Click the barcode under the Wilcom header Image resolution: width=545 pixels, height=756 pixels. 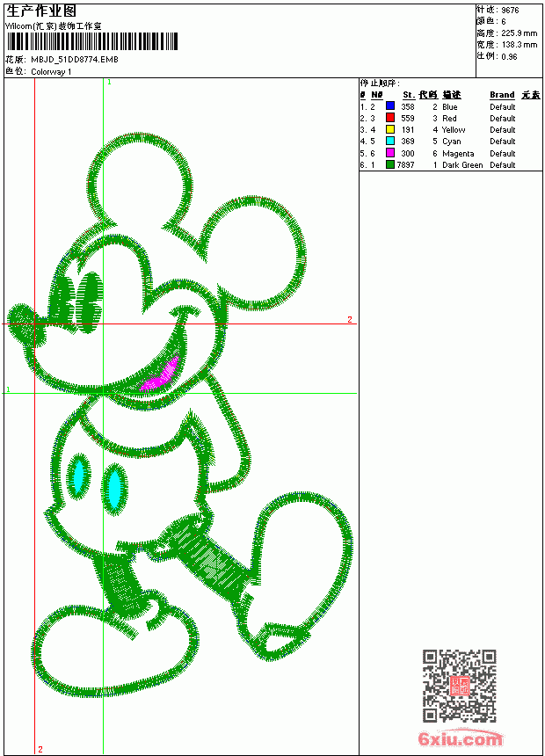click(x=91, y=41)
